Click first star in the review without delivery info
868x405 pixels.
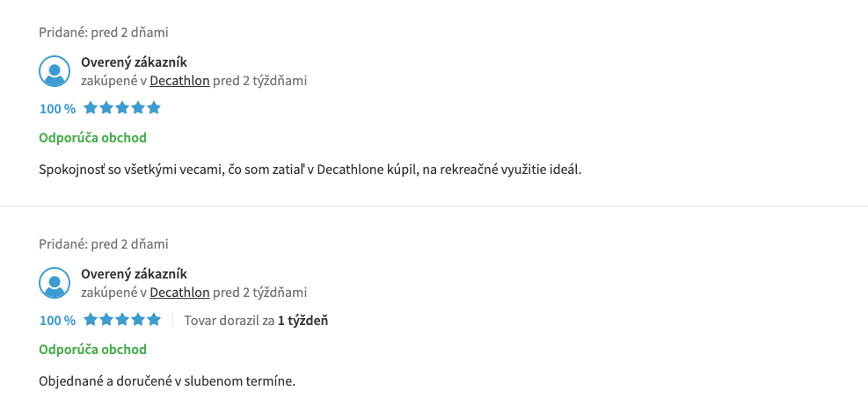click(x=91, y=108)
